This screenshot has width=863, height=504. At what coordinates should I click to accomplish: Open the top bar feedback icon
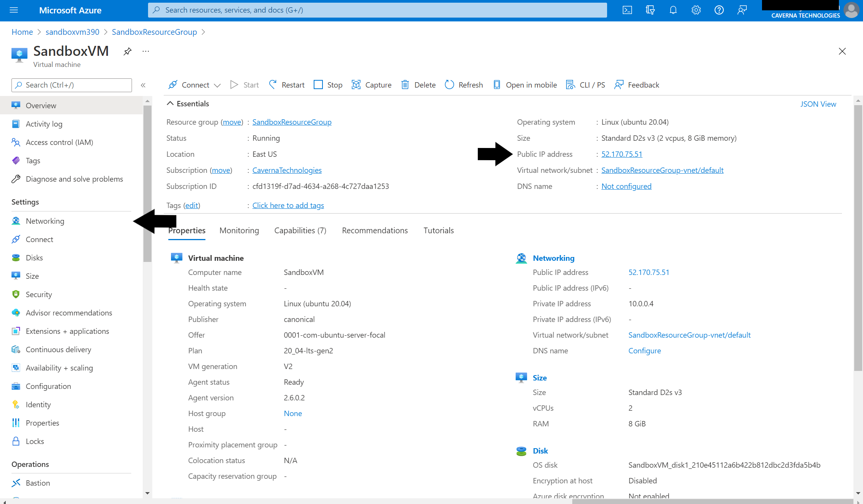tap(742, 10)
